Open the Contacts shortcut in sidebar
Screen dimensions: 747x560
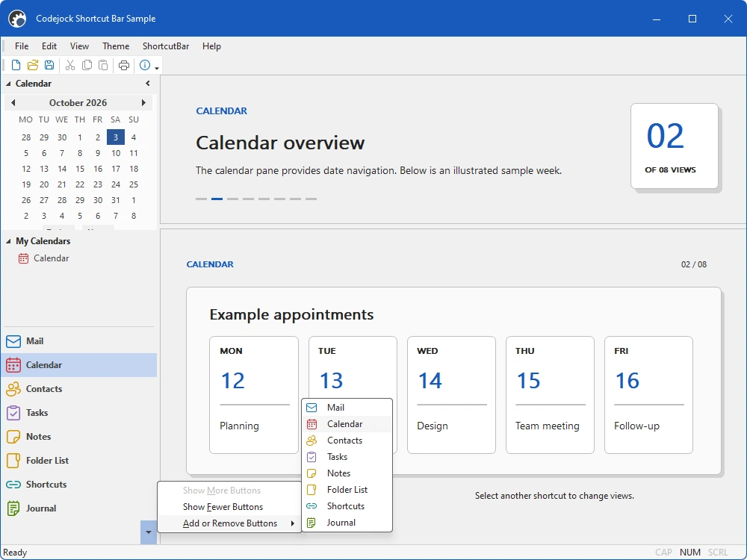79,388
